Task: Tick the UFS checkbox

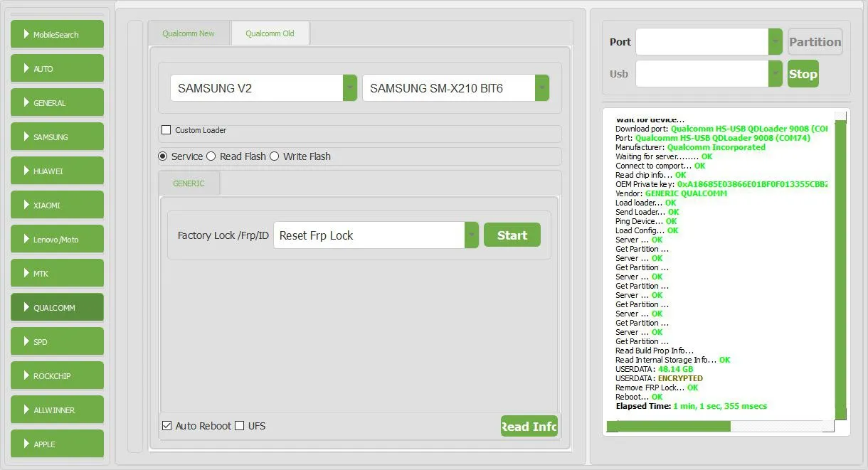Action: pyautogui.click(x=240, y=426)
